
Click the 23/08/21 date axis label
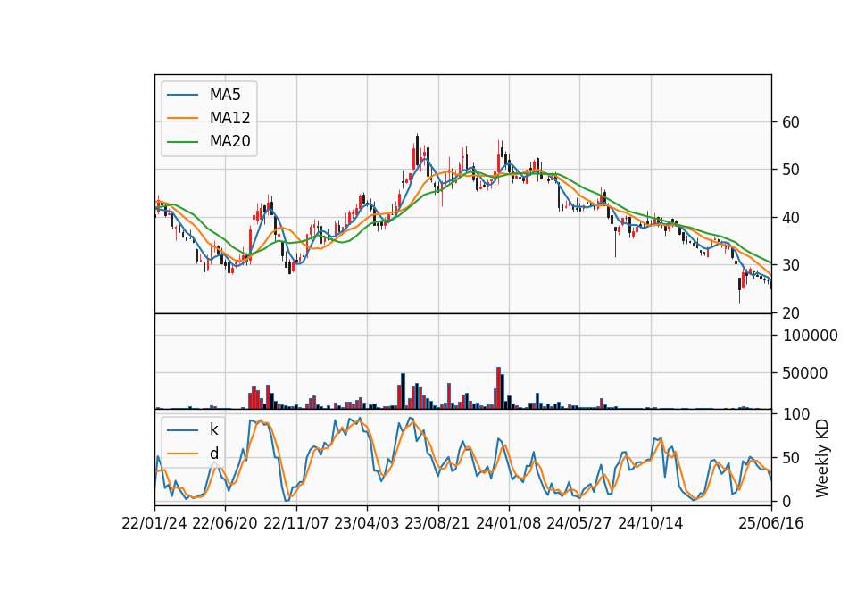click(x=437, y=523)
